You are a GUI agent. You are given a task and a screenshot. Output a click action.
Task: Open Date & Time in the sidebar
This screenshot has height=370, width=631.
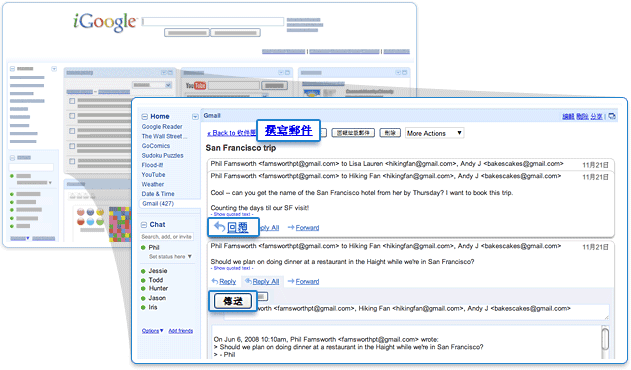[x=158, y=194]
